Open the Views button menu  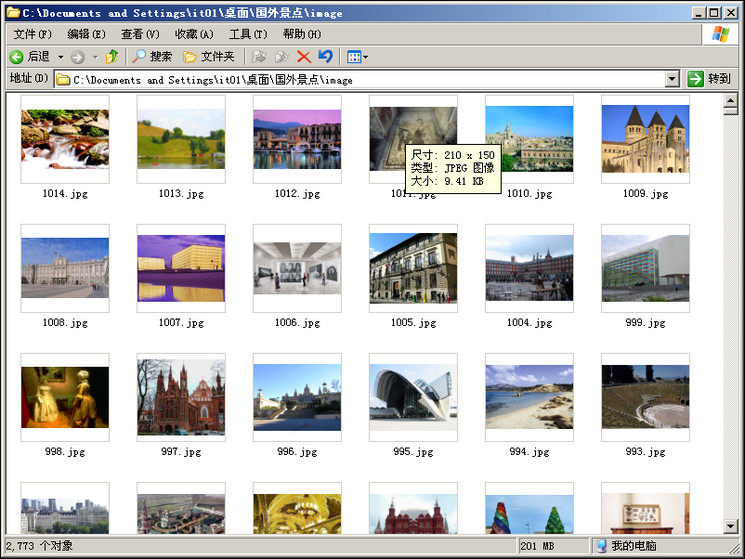[357, 57]
